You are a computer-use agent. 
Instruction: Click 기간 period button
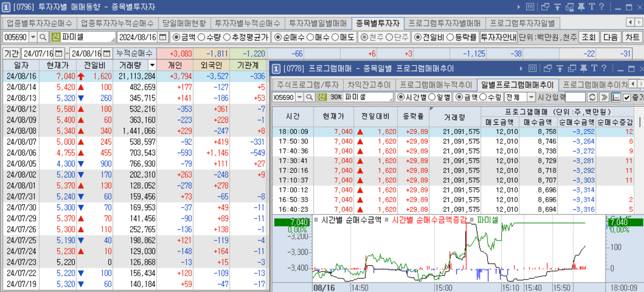11,53
